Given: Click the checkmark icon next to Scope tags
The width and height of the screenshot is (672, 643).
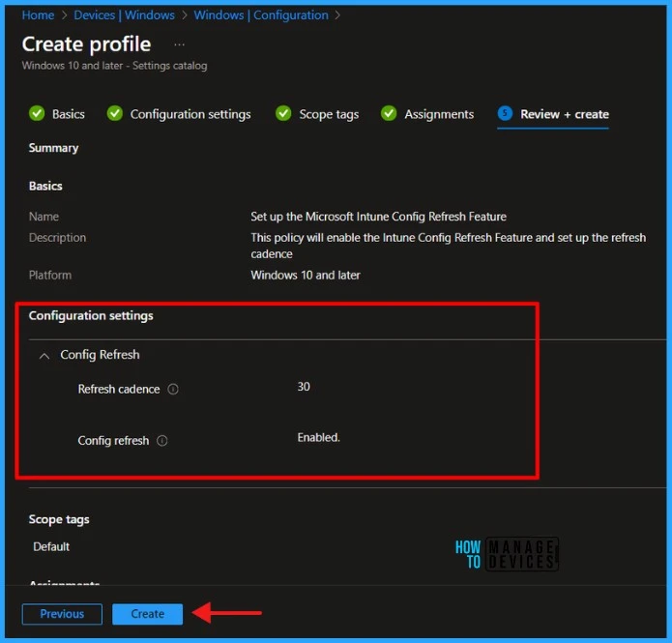Looking at the screenshot, I should (x=283, y=113).
